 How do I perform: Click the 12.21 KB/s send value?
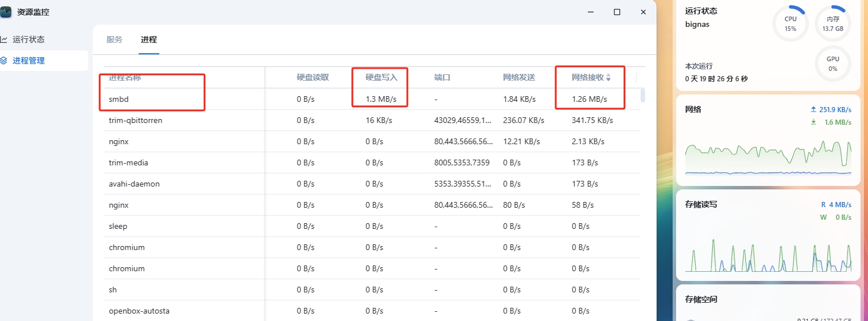521,141
